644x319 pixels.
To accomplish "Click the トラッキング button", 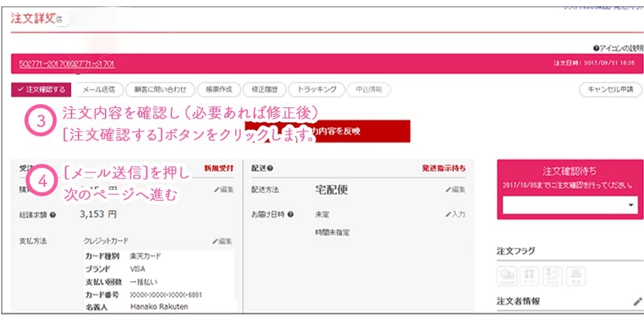I will 316,89.
